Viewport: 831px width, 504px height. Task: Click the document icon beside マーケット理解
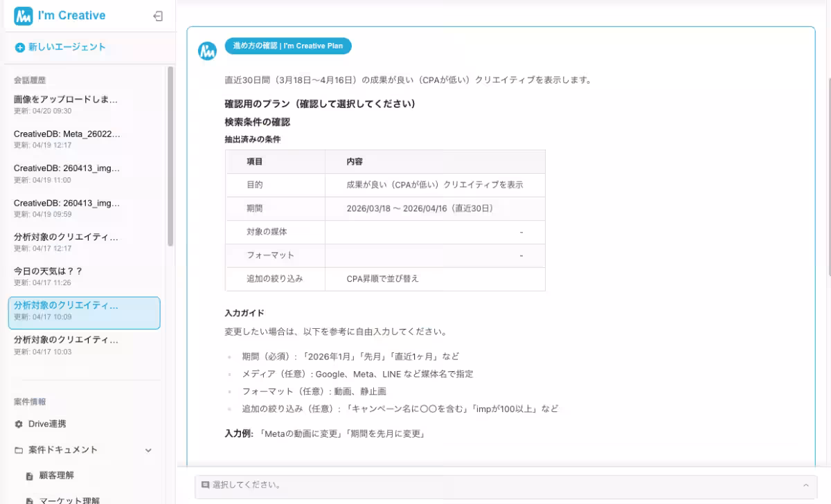click(x=30, y=499)
